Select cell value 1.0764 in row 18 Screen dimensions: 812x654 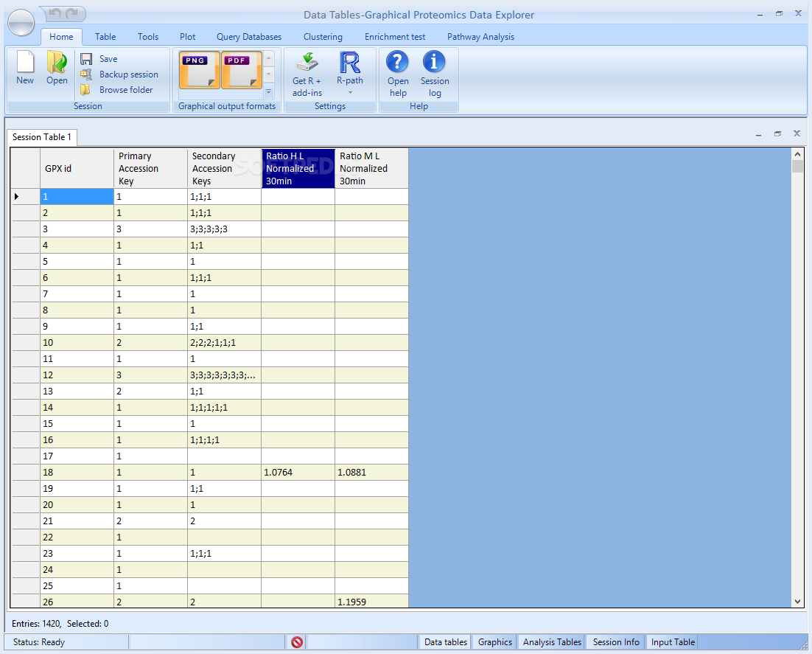pos(298,472)
